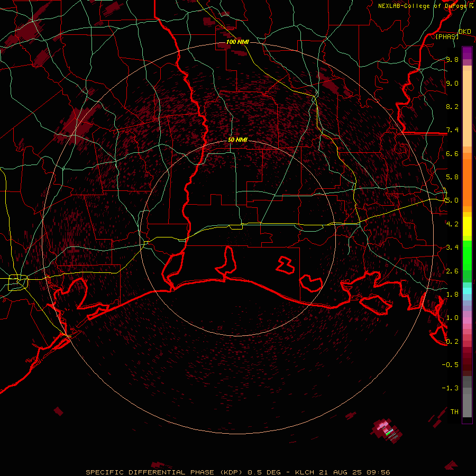This screenshot has width=476, height=476.
Task: Select the 100 NMI range ring label
Action: [237, 42]
